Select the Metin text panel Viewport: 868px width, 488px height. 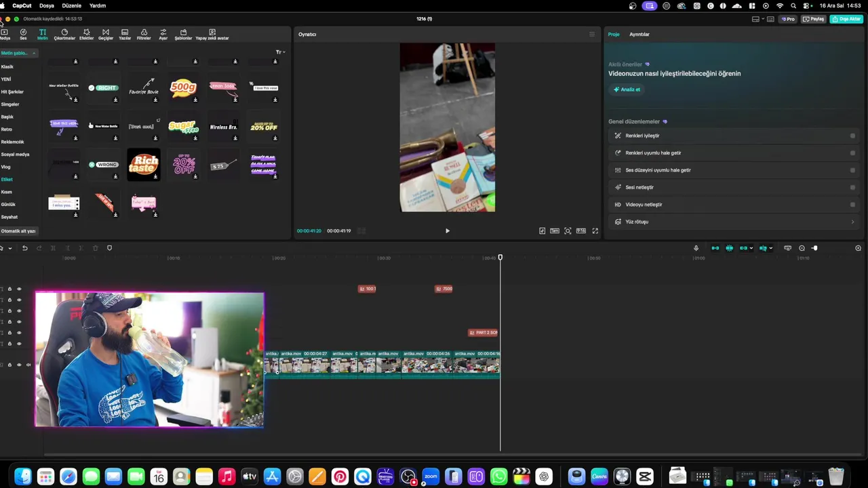click(42, 34)
